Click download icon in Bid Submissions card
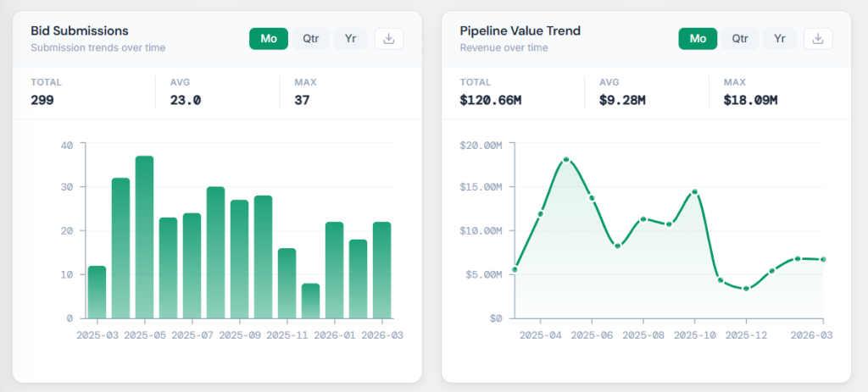868x392 pixels. (x=389, y=39)
